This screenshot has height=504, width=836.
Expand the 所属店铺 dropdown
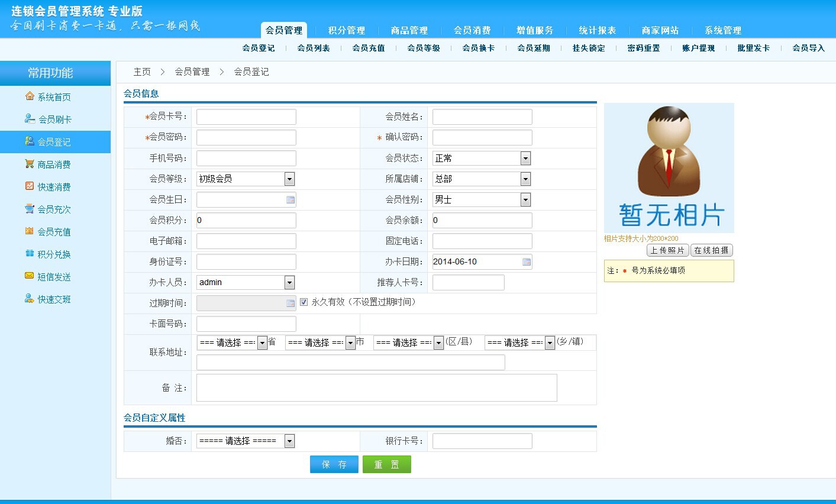[x=525, y=179]
